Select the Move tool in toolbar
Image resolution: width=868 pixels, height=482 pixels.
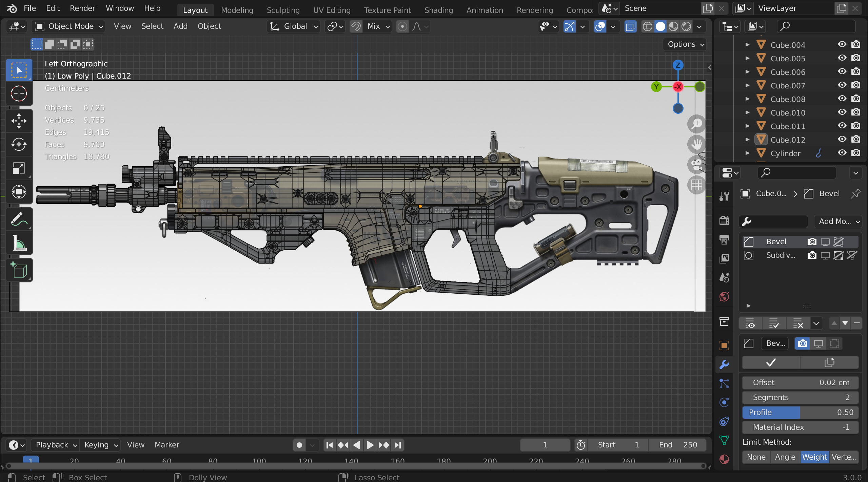19,121
